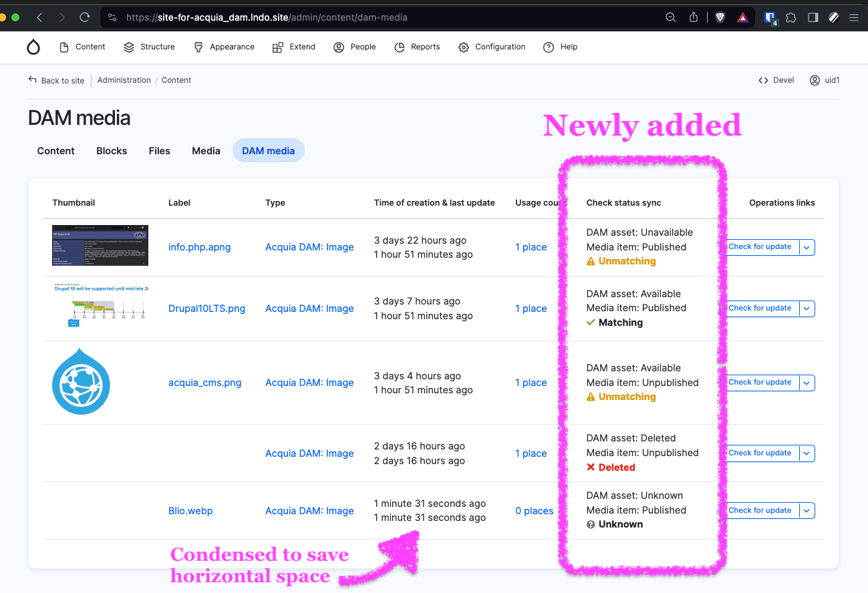The image size is (868, 593).
Task: Click Acquia DAM: Image in Blio.webp row
Action: coord(309,511)
